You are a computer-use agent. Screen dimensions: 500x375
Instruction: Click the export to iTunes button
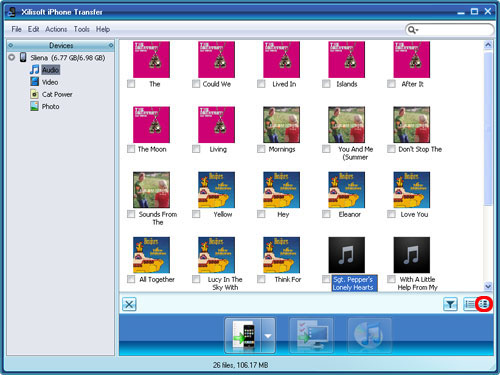coord(369,335)
